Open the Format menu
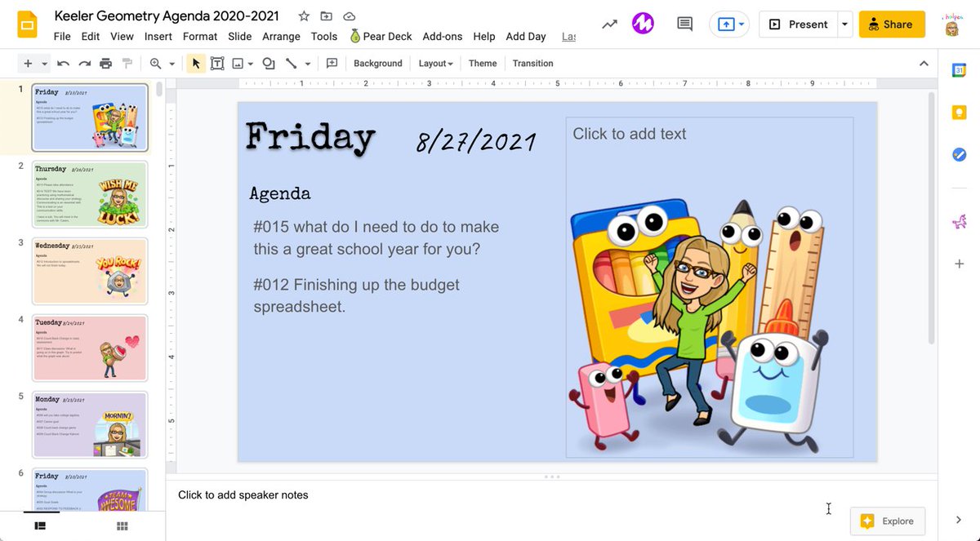Viewport: 980px width, 541px height. tap(200, 36)
